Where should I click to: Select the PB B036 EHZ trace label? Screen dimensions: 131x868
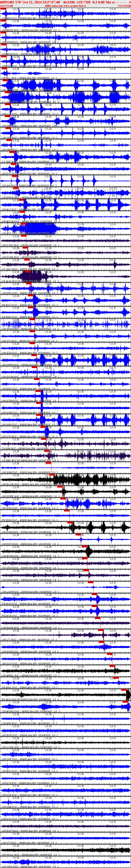(30, 616)
